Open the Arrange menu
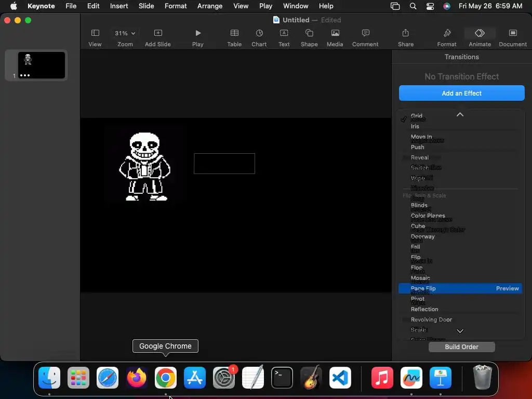The image size is (532, 399). pos(210,6)
